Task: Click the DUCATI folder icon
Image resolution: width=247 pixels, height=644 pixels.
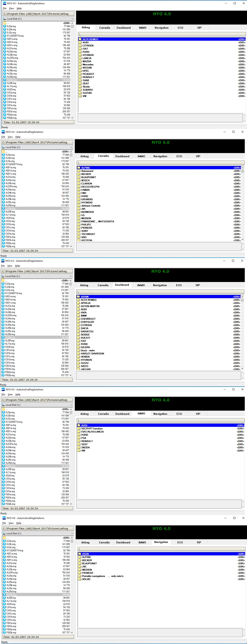Action: pos(78,338)
